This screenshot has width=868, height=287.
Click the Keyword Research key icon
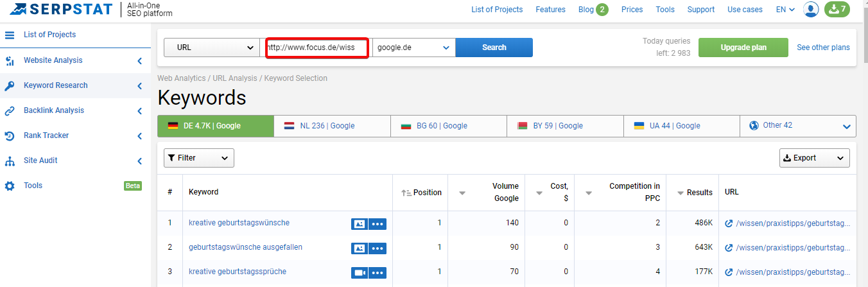click(10, 85)
